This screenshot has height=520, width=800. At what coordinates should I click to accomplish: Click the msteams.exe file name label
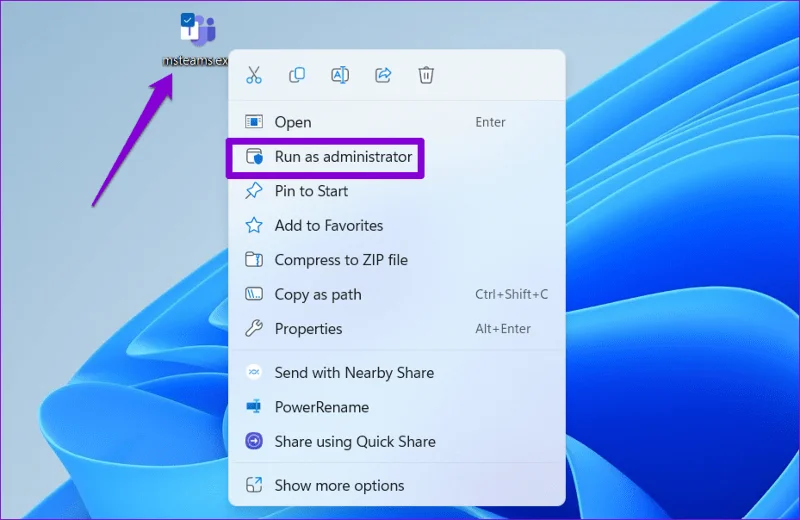(x=195, y=60)
